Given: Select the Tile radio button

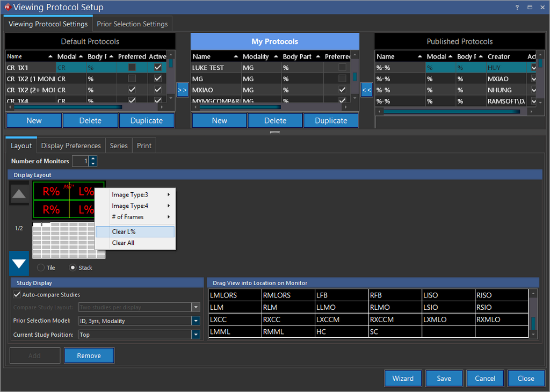Looking at the screenshot, I should 41,267.
